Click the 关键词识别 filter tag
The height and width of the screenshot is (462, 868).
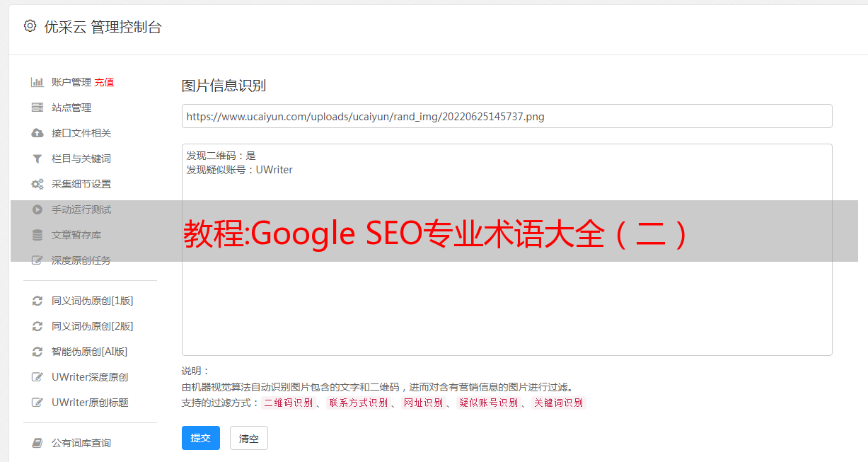(x=558, y=403)
